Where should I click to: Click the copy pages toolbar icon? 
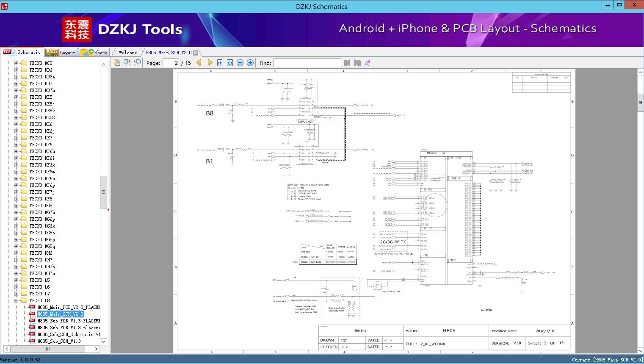pyautogui.click(x=117, y=63)
